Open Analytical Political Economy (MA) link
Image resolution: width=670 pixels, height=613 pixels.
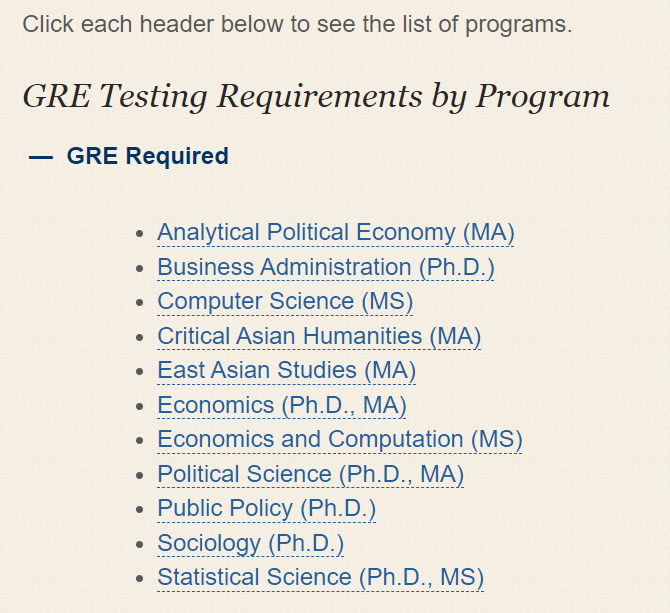click(335, 233)
